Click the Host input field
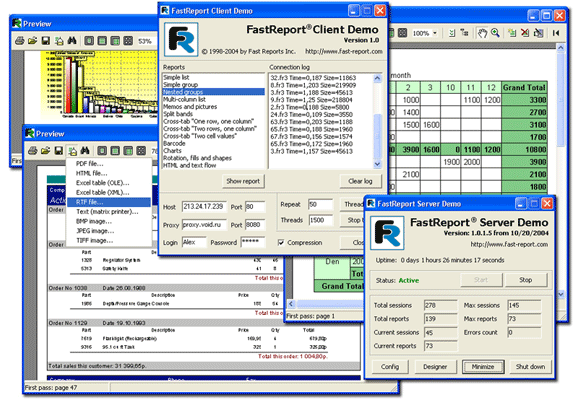This screenshot has height=400, width=578. pyautogui.click(x=204, y=207)
